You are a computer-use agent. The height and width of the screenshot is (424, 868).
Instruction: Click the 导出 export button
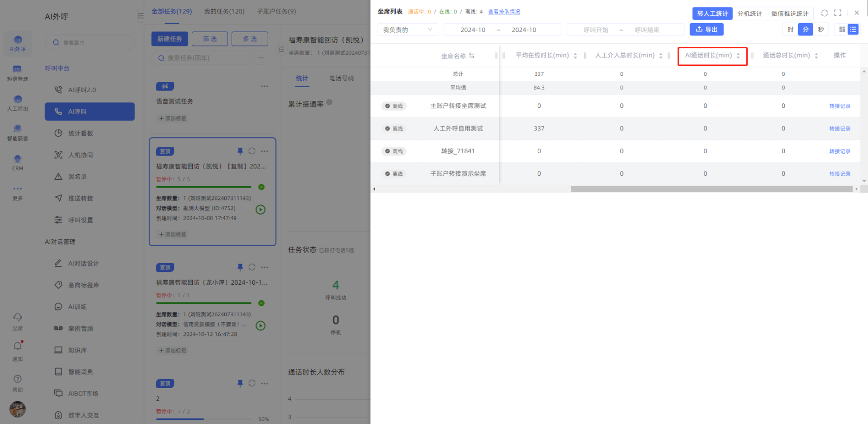coord(706,30)
